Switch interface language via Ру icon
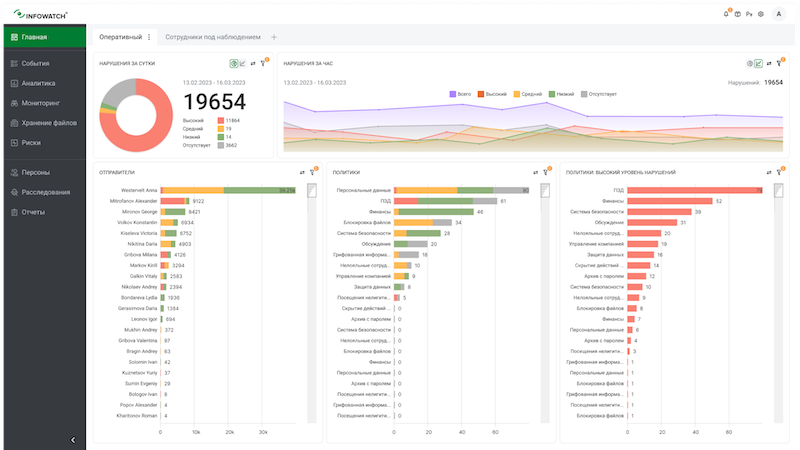Viewport: 800px width, 450px height. 749,14
